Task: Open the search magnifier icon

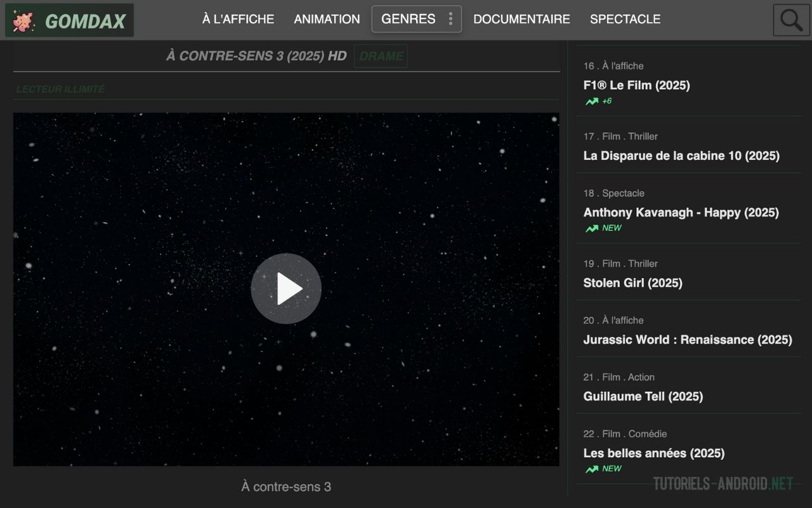Action: pyautogui.click(x=791, y=20)
